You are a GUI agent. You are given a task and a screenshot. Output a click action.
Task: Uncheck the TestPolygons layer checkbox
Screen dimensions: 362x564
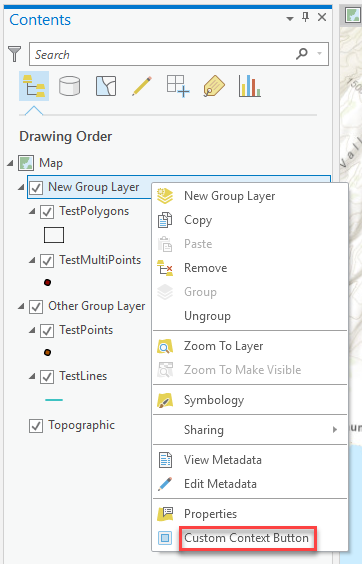(x=47, y=212)
